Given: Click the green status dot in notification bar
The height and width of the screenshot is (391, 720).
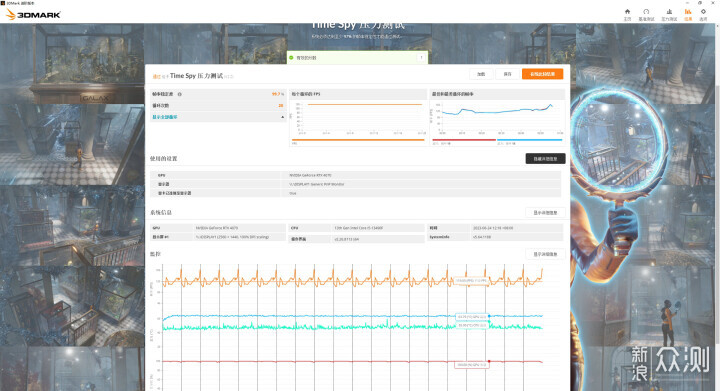Looking at the screenshot, I should (x=291, y=58).
